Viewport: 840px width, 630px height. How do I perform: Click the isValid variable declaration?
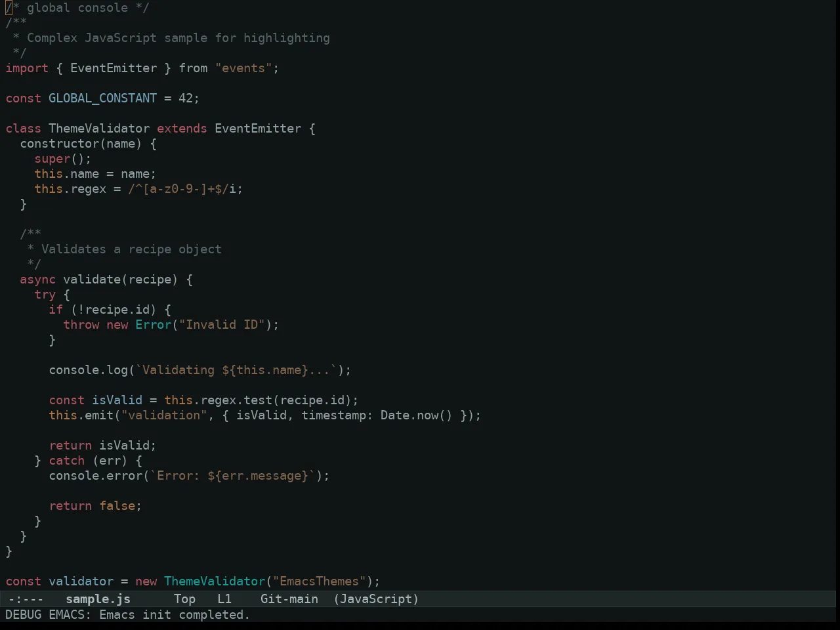point(117,400)
